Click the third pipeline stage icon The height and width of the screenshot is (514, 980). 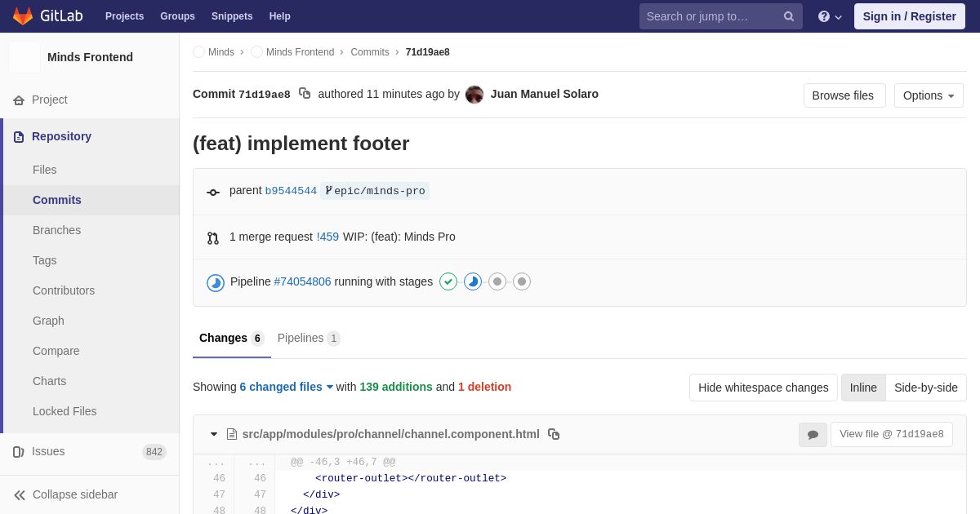(x=497, y=281)
